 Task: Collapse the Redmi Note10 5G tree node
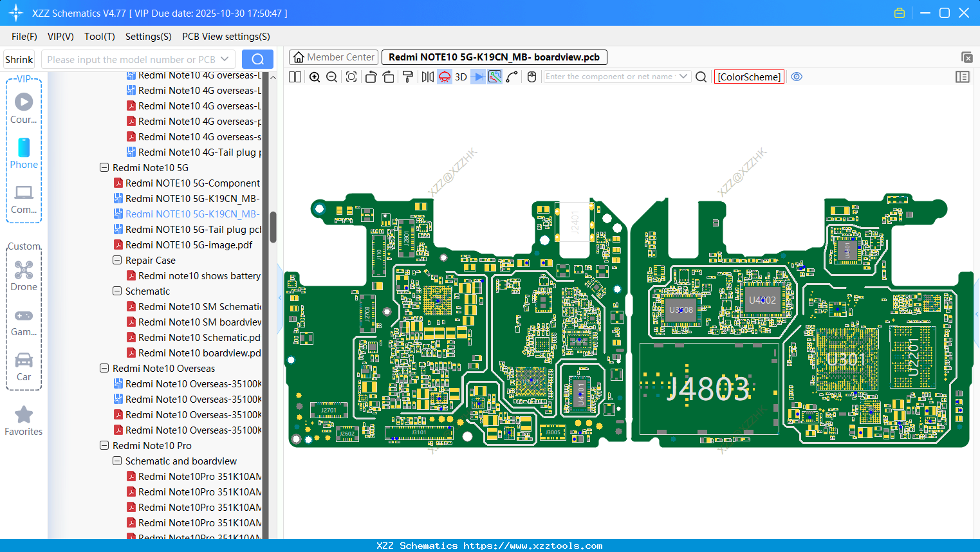click(x=104, y=168)
